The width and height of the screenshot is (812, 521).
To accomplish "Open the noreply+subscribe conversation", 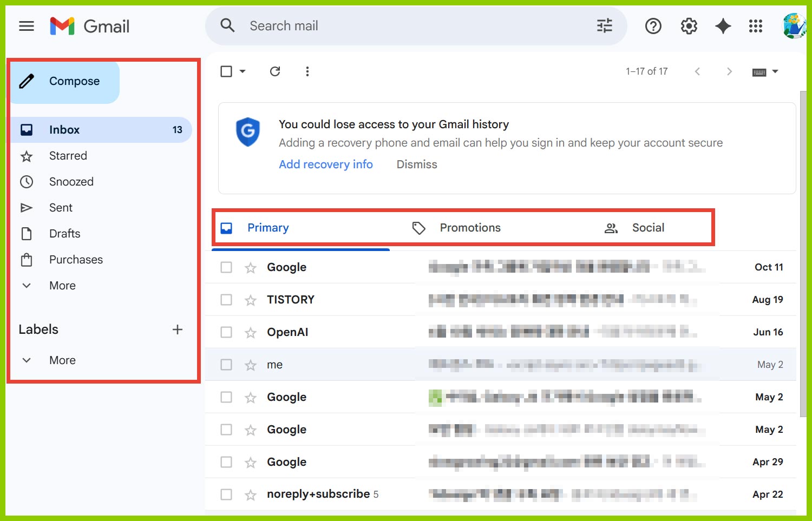I will 501,494.
